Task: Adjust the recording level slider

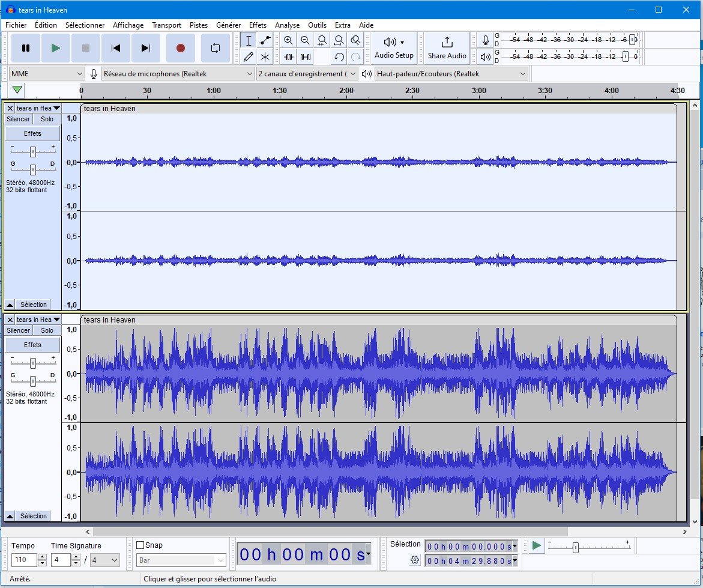Action: tap(632, 40)
